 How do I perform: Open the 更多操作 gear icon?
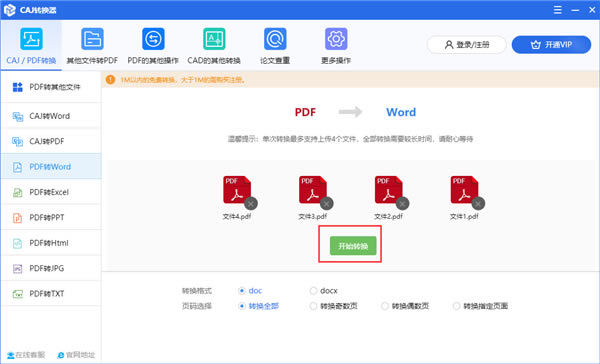tap(336, 39)
